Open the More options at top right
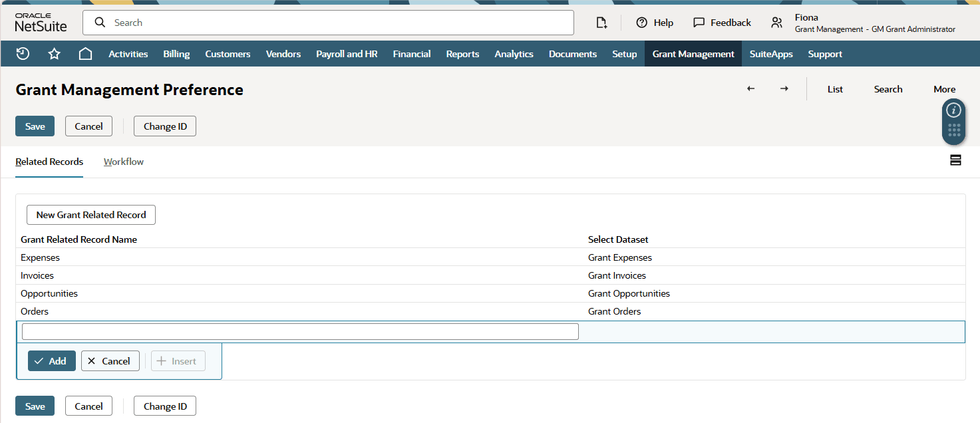This screenshot has width=980, height=423. coord(944,88)
